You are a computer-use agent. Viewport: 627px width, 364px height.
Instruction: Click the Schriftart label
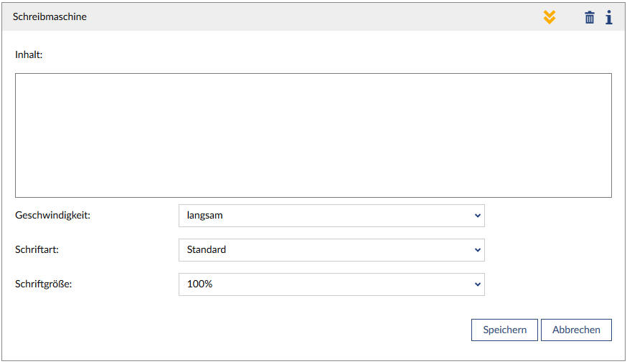37,249
